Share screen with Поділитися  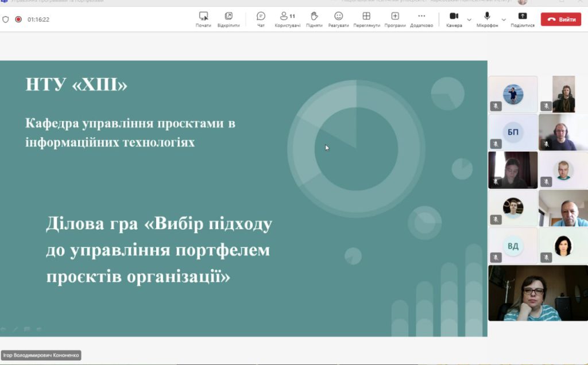(523, 19)
